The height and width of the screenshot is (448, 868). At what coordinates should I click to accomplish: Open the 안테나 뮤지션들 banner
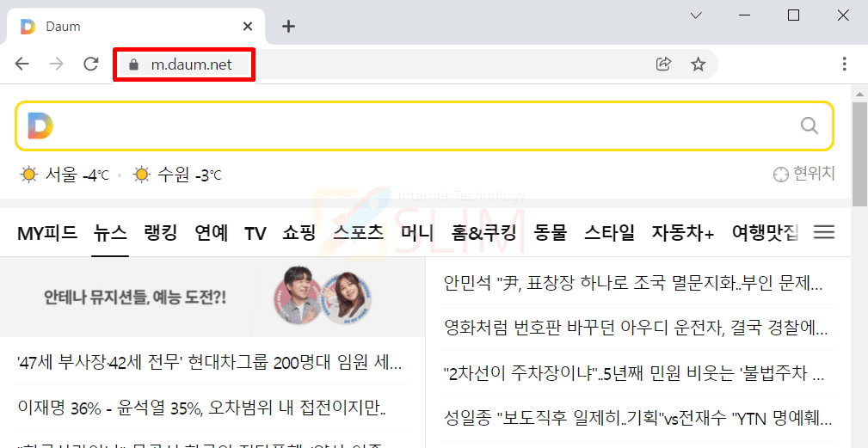coord(212,298)
